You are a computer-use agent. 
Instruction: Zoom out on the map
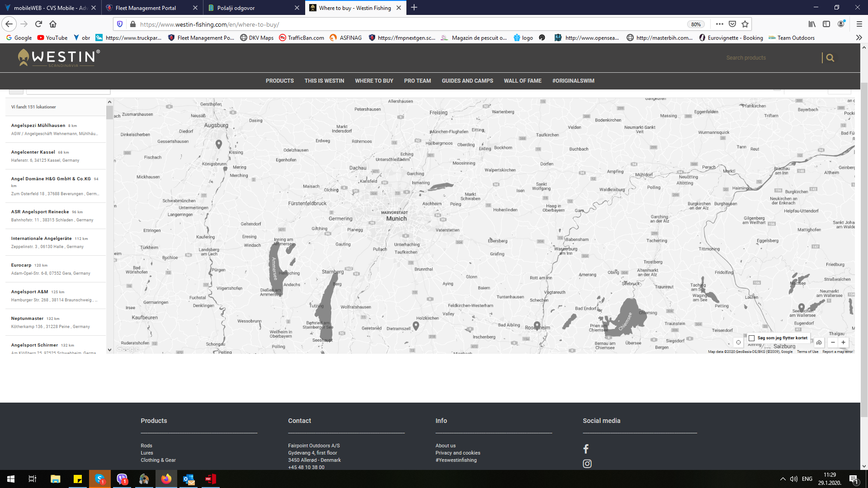pos(833,343)
